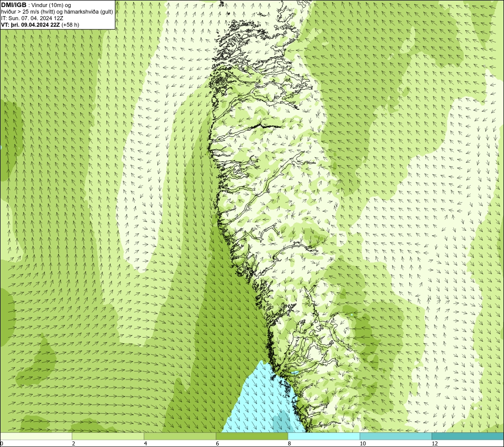The image size is (504, 447).
Task: Click the '12' label on the wind scale
Action: 435,444
